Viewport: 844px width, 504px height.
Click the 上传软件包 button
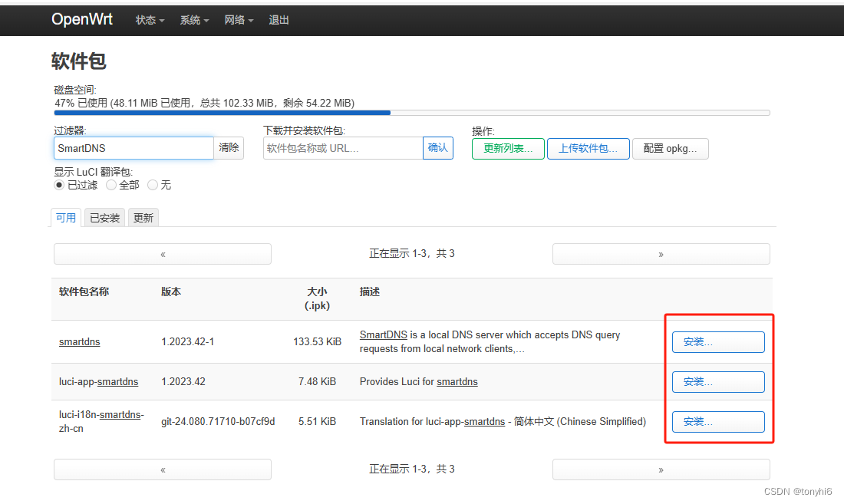pyautogui.click(x=588, y=149)
